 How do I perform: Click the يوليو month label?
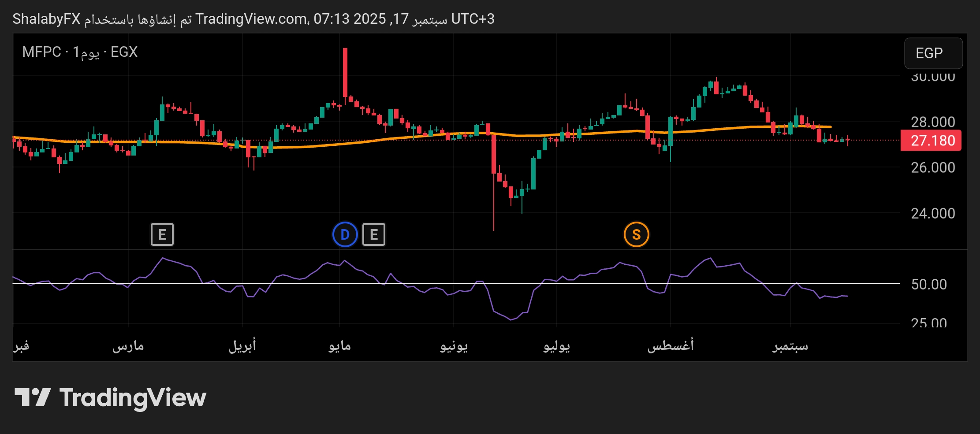tap(556, 346)
